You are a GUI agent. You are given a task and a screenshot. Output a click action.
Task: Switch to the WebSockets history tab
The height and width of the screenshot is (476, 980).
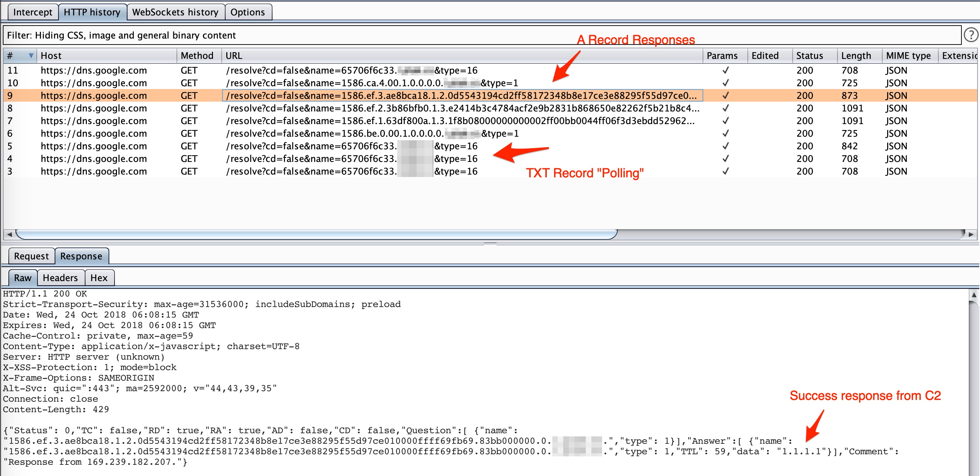175,12
